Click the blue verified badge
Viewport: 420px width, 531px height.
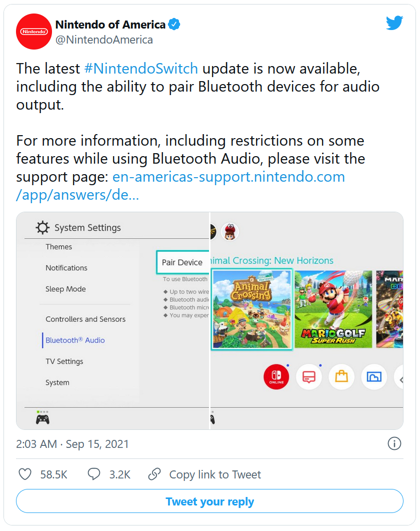174,25
